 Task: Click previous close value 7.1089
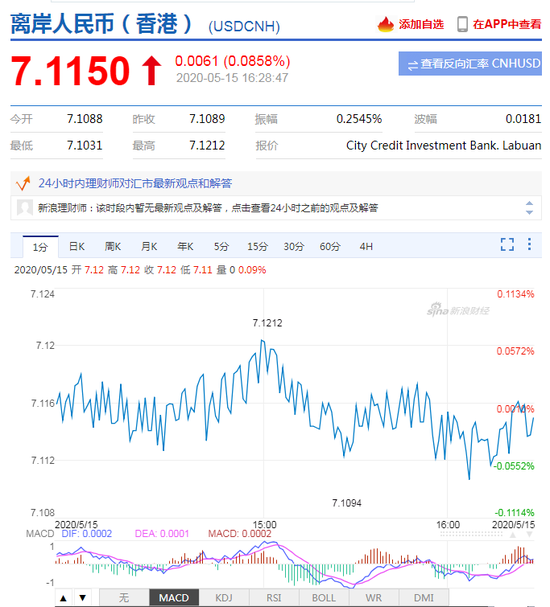coord(207,118)
